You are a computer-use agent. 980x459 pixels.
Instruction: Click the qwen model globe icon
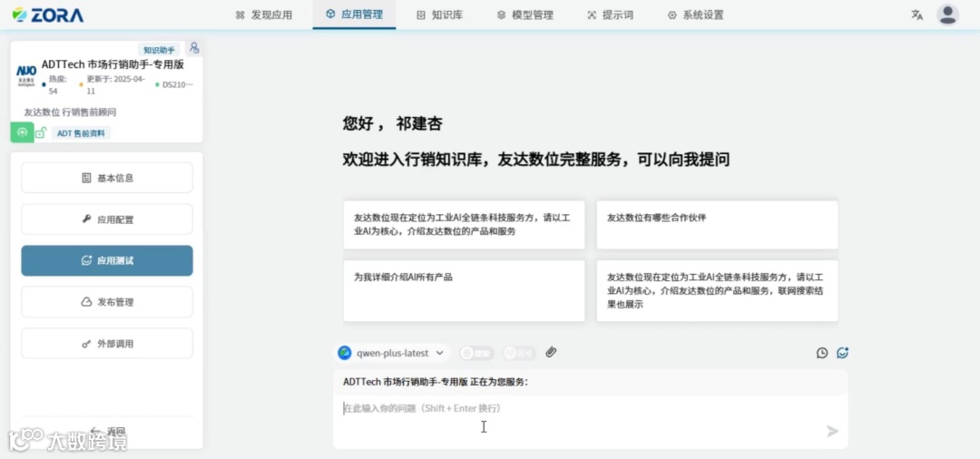pos(345,353)
